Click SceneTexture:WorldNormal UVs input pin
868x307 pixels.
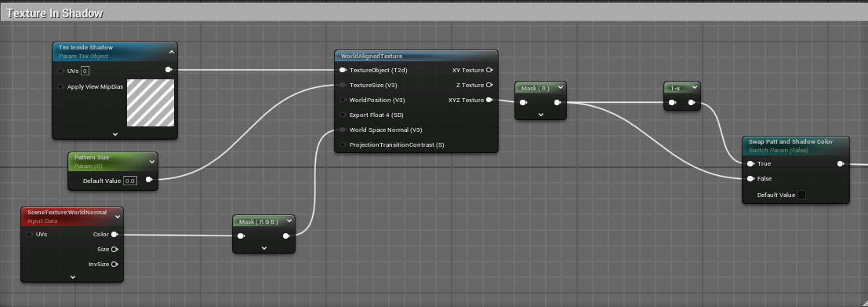click(29, 235)
